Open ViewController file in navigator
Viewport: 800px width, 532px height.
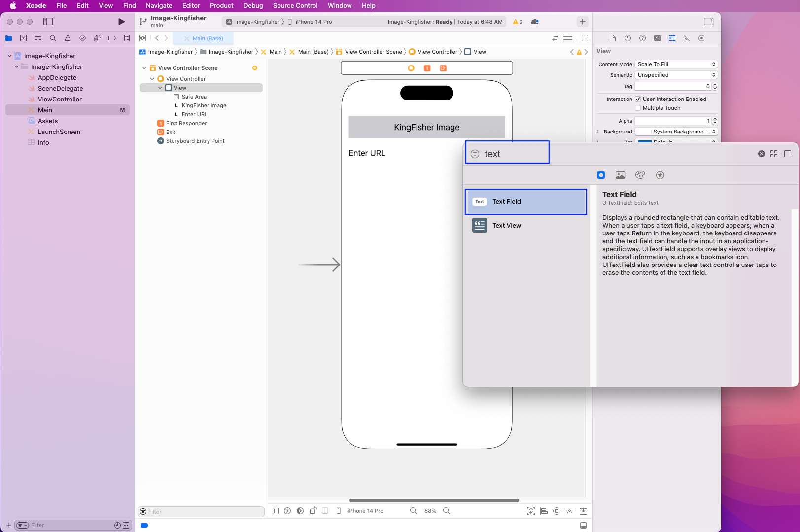tap(60, 99)
